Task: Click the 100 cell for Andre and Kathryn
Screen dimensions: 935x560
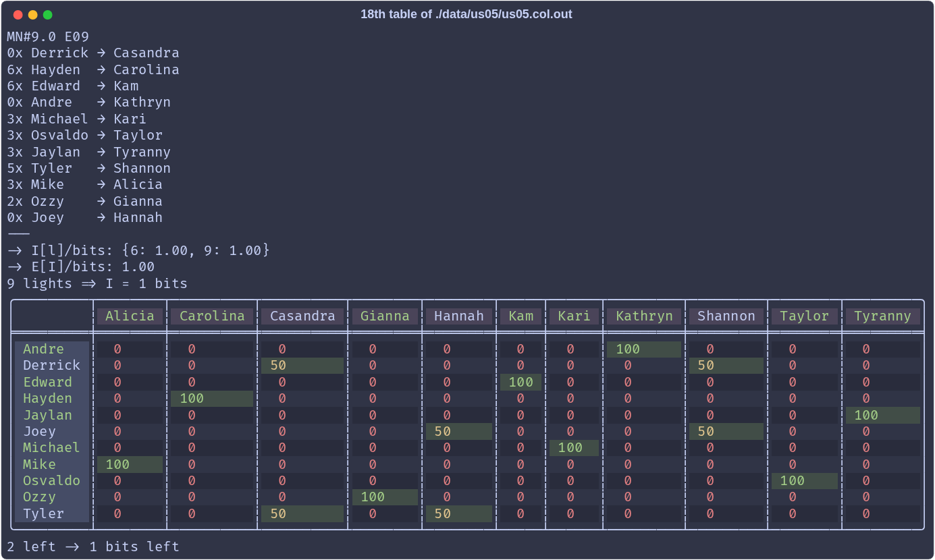Action: (x=644, y=349)
